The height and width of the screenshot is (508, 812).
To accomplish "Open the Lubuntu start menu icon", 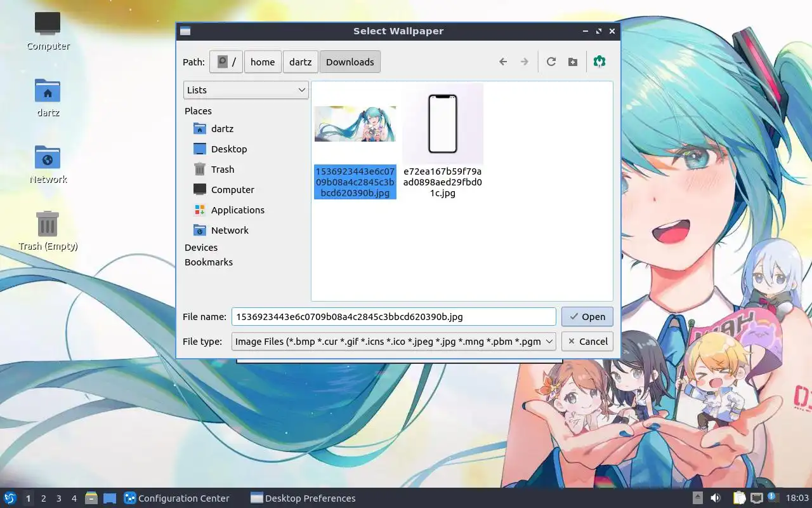I will (x=10, y=498).
